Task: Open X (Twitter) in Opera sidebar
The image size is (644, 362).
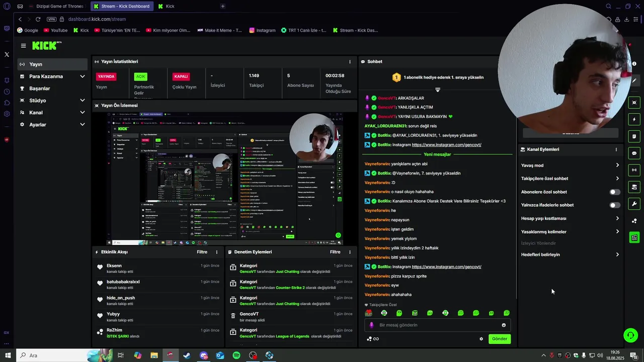Action: point(7,54)
